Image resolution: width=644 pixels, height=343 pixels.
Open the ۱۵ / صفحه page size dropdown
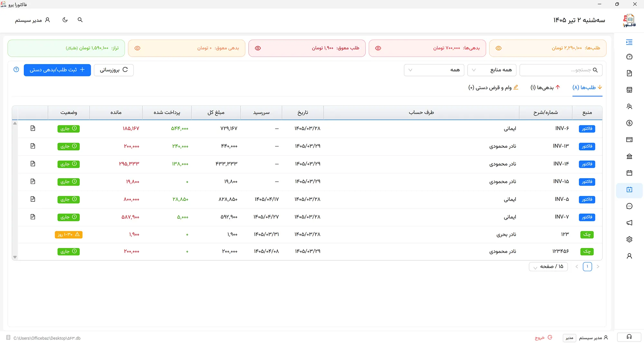pos(548,267)
